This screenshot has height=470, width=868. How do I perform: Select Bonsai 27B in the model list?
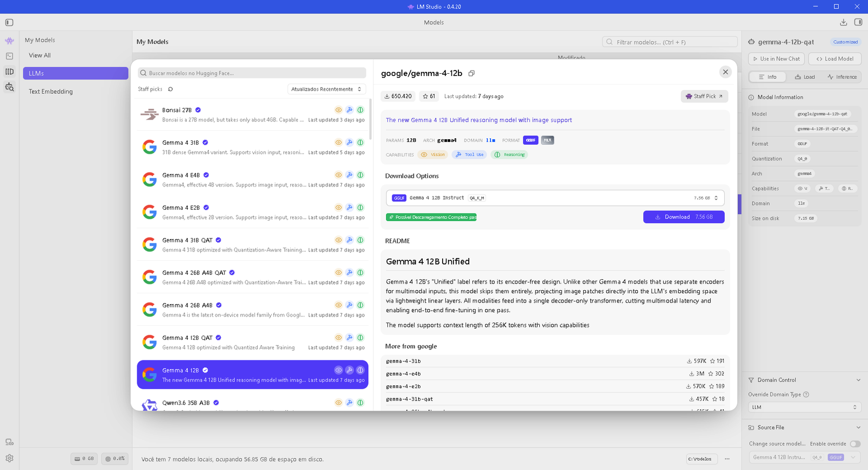252,114
